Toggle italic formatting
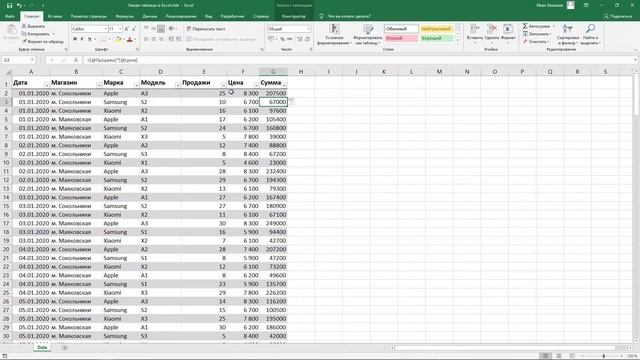This screenshot has width=640, height=360. click(x=82, y=39)
